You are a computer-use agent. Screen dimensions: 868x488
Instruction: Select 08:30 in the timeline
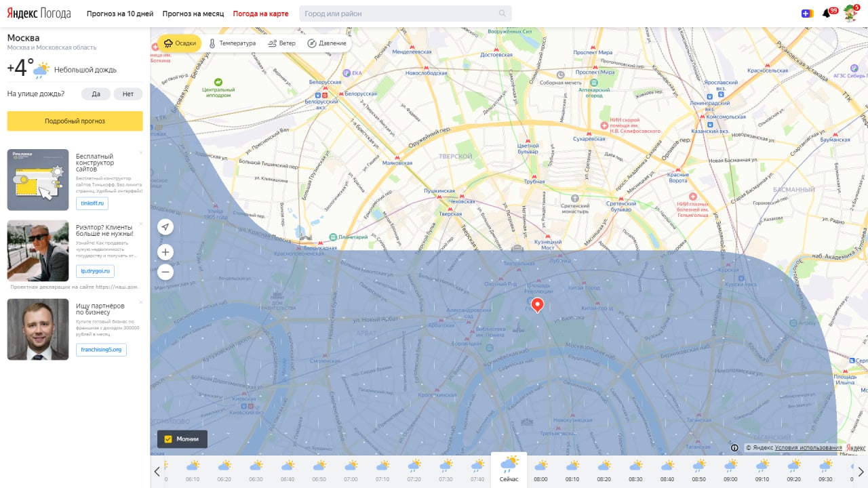coord(635,470)
